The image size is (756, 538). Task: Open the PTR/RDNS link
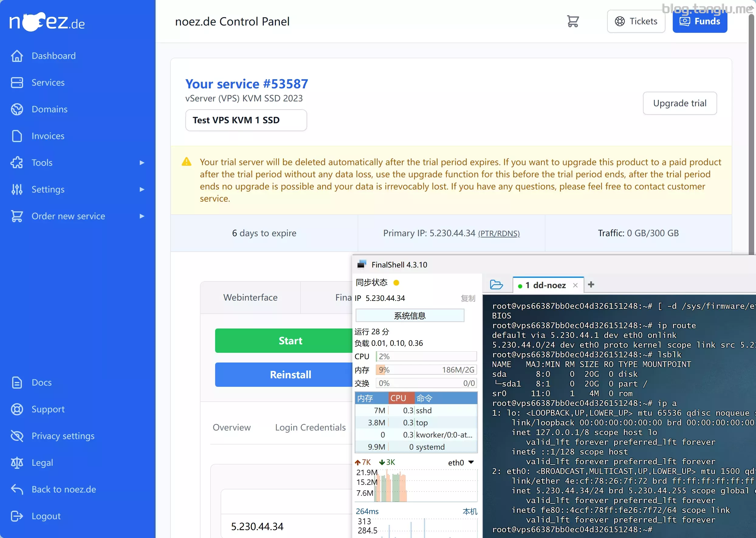coord(499,233)
